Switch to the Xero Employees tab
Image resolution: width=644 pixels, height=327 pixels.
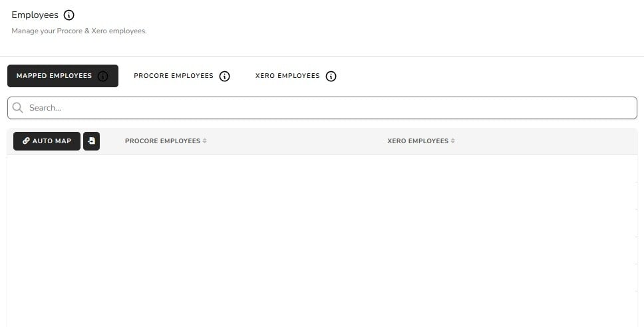pyautogui.click(x=287, y=76)
